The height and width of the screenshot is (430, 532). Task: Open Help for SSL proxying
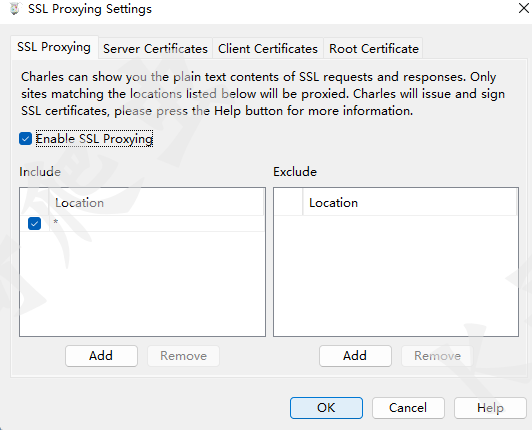click(x=490, y=408)
